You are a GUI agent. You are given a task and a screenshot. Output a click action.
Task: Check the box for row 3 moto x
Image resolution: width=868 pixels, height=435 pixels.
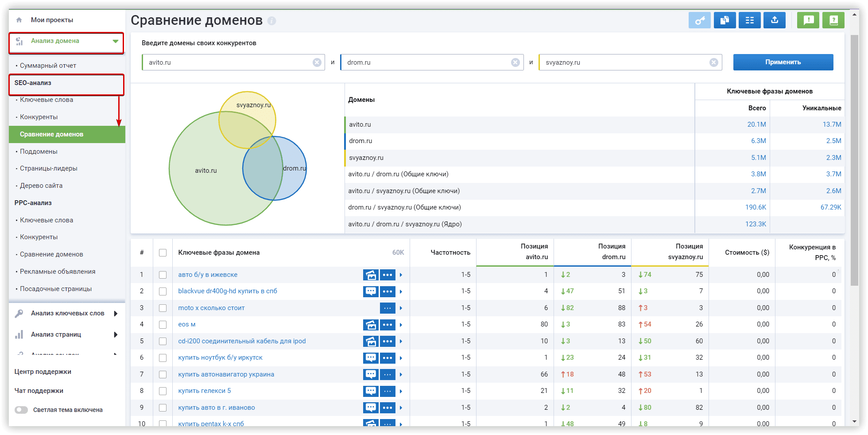[x=163, y=308]
